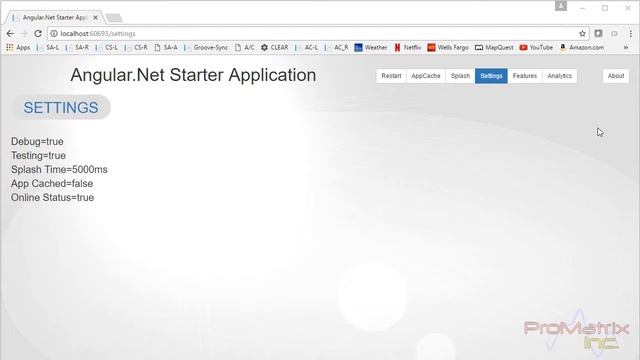
Task: Click the Debug=true line
Action: click(x=37, y=142)
